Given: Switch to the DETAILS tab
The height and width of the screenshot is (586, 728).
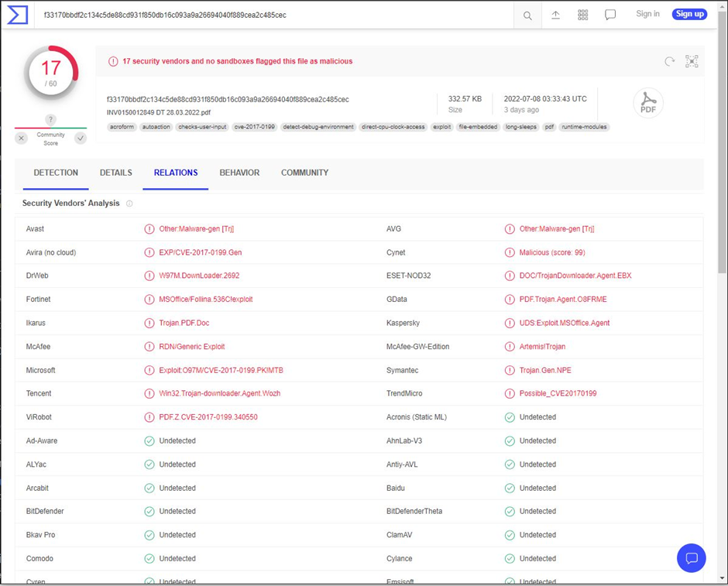Looking at the screenshot, I should pyautogui.click(x=115, y=173).
